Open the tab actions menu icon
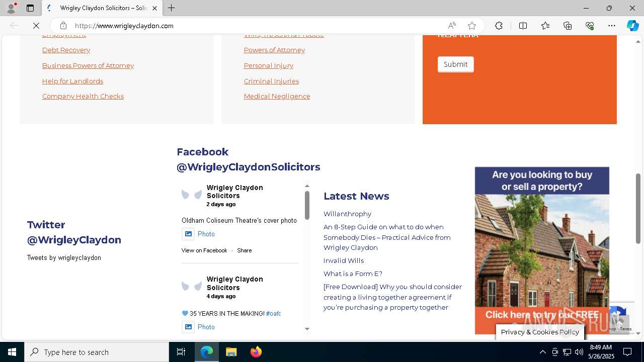Image resolution: width=644 pixels, height=362 pixels. point(30,8)
